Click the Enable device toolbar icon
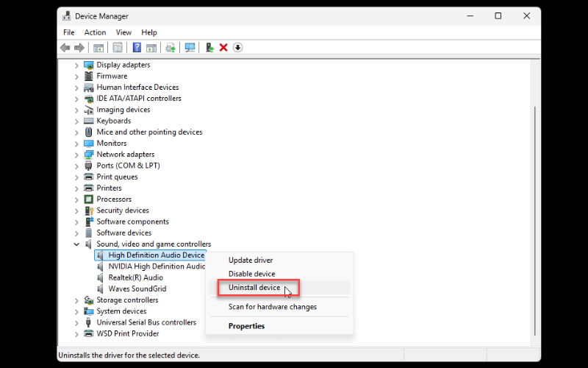Viewport: 588px width, 368px height. pyautogui.click(x=209, y=48)
